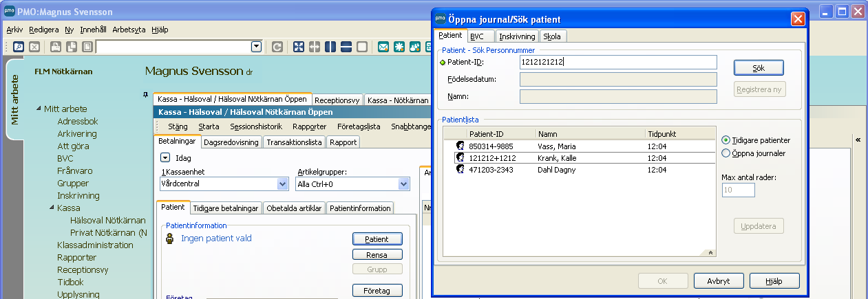Screen dimensions: 868x299
Task: Click the patient icon beside Vass, Maria
Action: pyautogui.click(x=460, y=146)
